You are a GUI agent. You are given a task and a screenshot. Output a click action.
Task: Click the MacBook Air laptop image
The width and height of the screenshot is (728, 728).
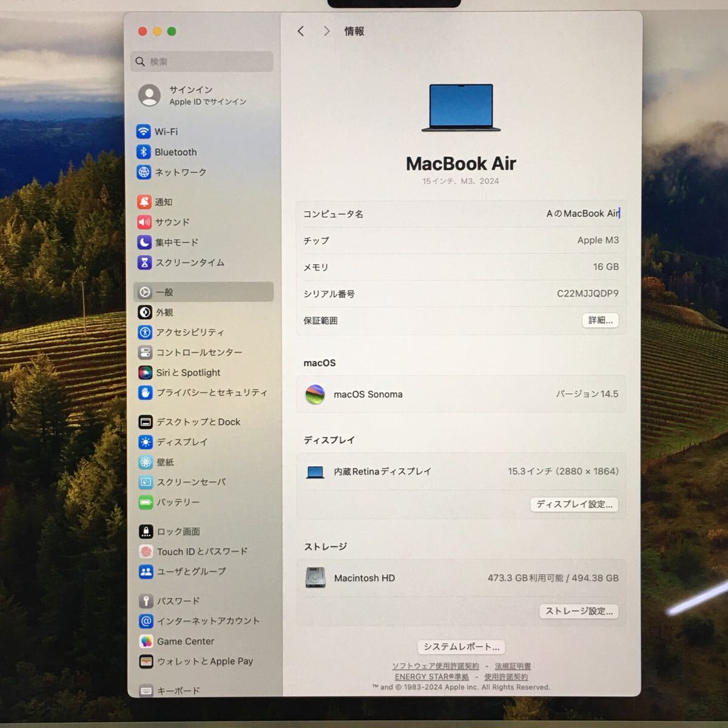click(x=461, y=108)
